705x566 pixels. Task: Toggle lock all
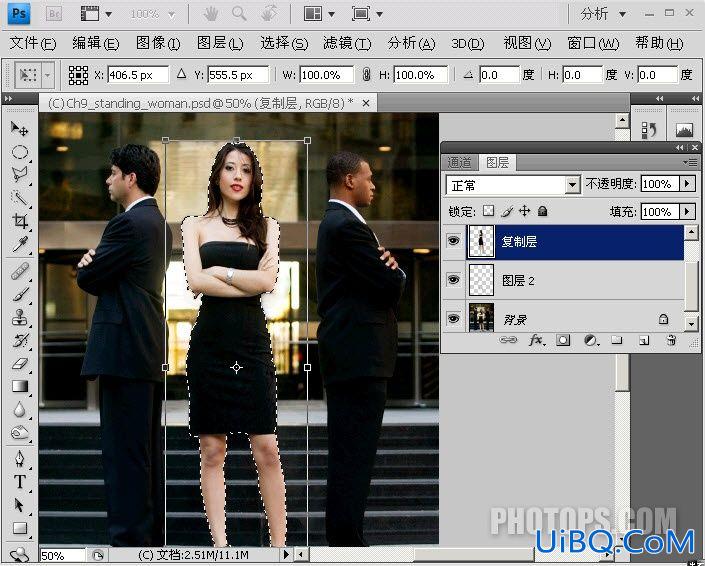coord(543,211)
